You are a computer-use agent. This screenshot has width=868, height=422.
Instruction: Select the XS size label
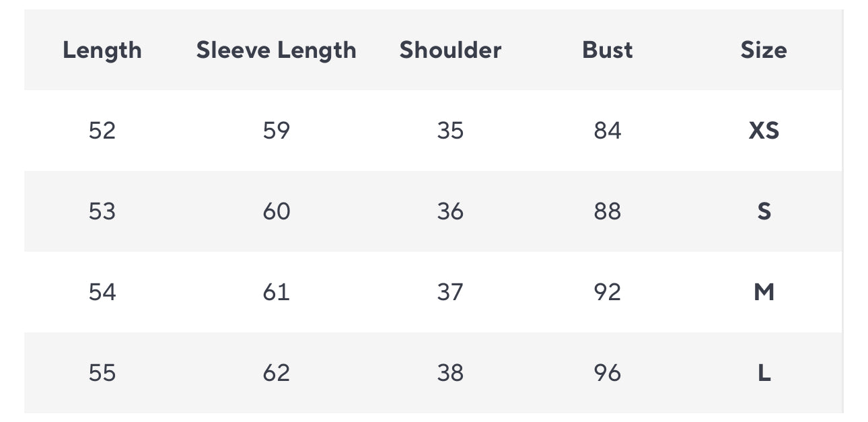click(764, 131)
